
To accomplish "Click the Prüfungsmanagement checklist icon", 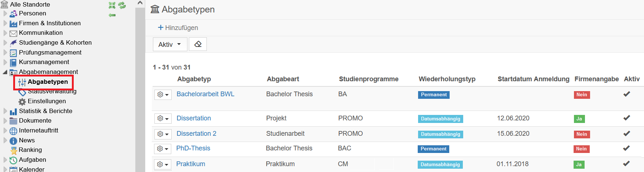I will coord(13,53).
